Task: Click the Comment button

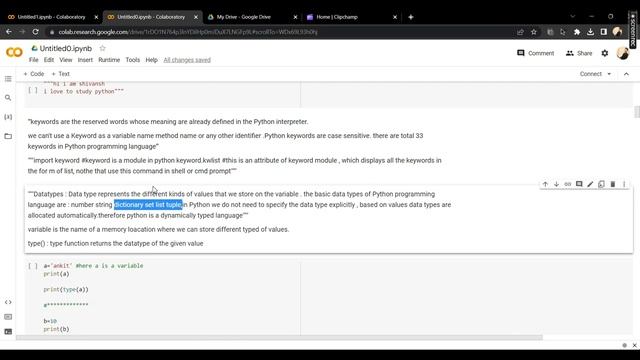Action: point(536,53)
